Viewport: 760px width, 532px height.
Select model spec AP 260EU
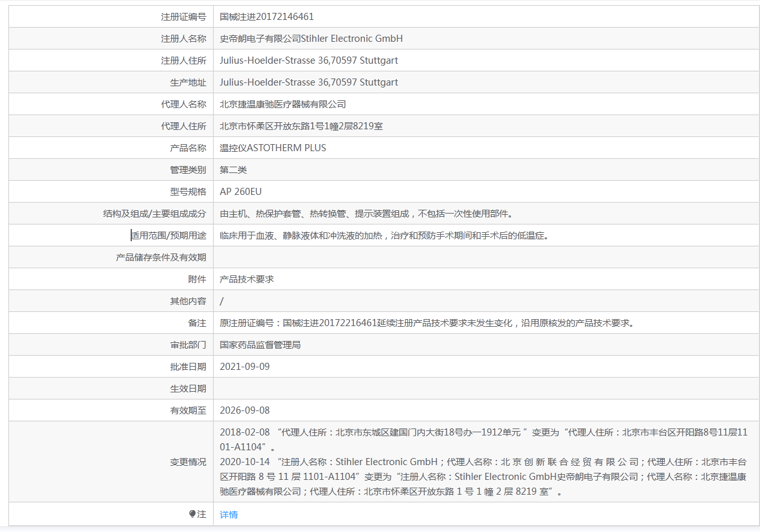point(241,192)
